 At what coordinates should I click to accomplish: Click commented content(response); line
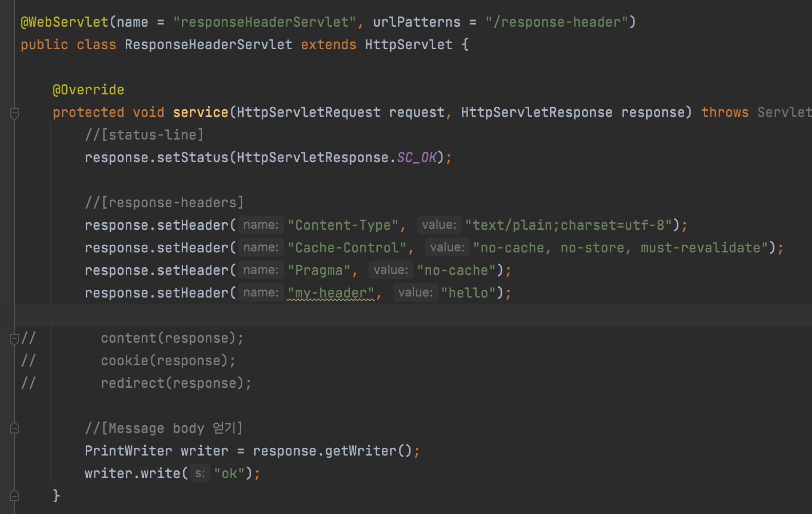tap(172, 338)
